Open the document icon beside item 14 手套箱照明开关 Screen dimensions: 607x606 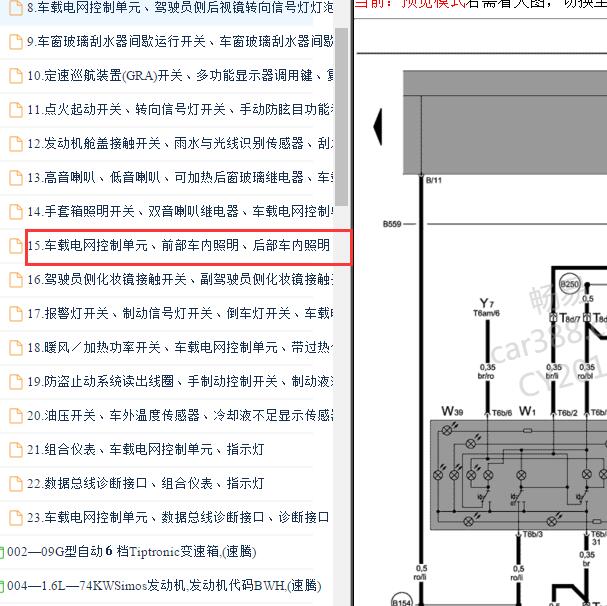[x=15, y=212]
